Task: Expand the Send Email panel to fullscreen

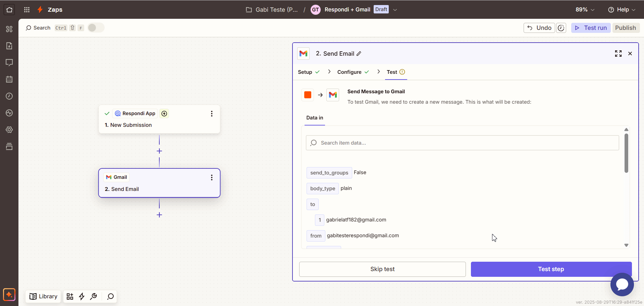Action: pyautogui.click(x=618, y=54)
